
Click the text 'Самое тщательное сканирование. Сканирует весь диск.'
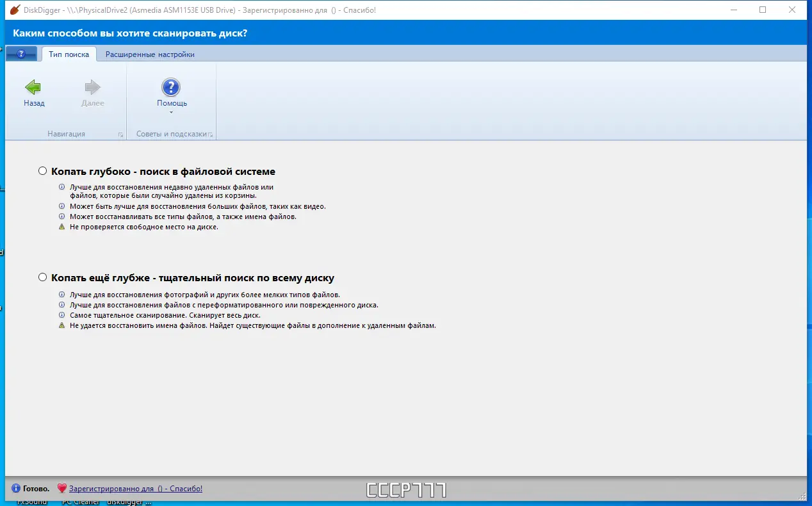click(x=165, y=315)
